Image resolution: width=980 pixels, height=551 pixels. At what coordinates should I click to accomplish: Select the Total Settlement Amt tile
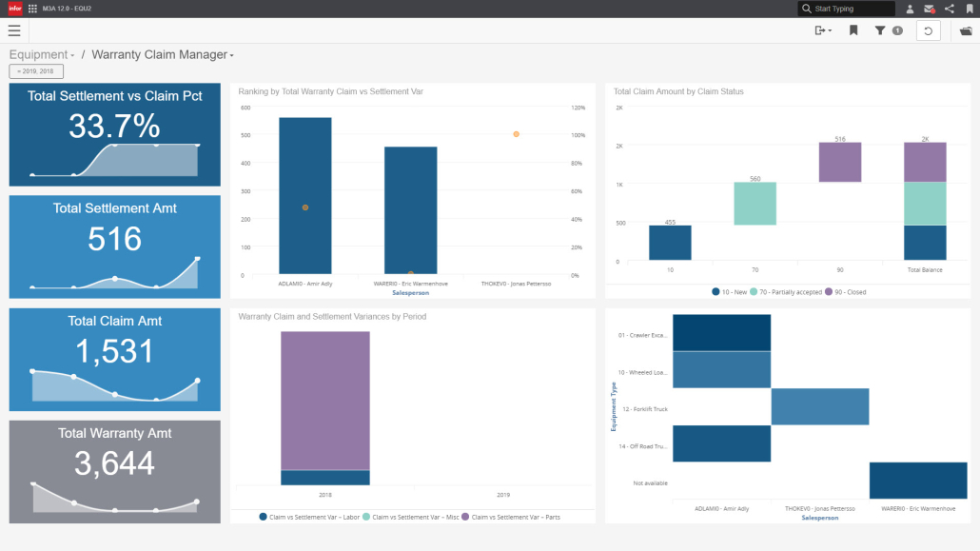point(114,246)
